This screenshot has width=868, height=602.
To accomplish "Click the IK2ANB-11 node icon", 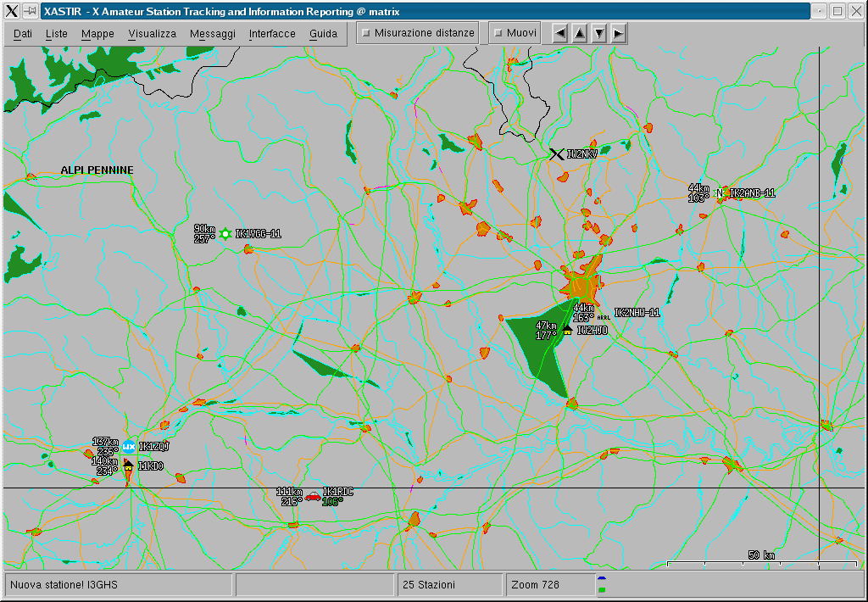I will point(720,193).
